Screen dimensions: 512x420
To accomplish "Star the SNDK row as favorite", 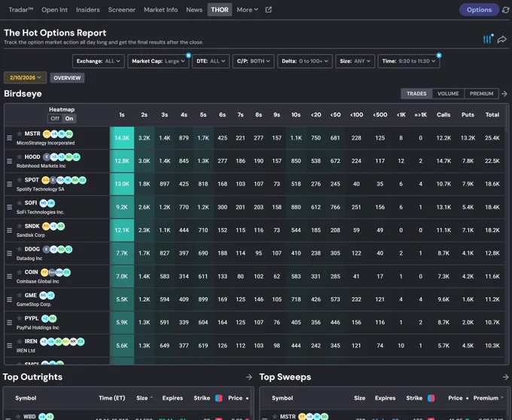I will (x=20, y=226).
